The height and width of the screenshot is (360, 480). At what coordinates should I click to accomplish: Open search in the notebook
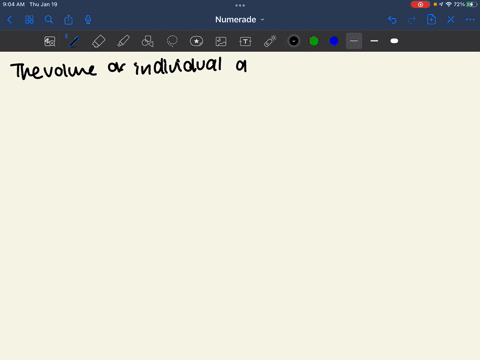click(x=49, y=20)
